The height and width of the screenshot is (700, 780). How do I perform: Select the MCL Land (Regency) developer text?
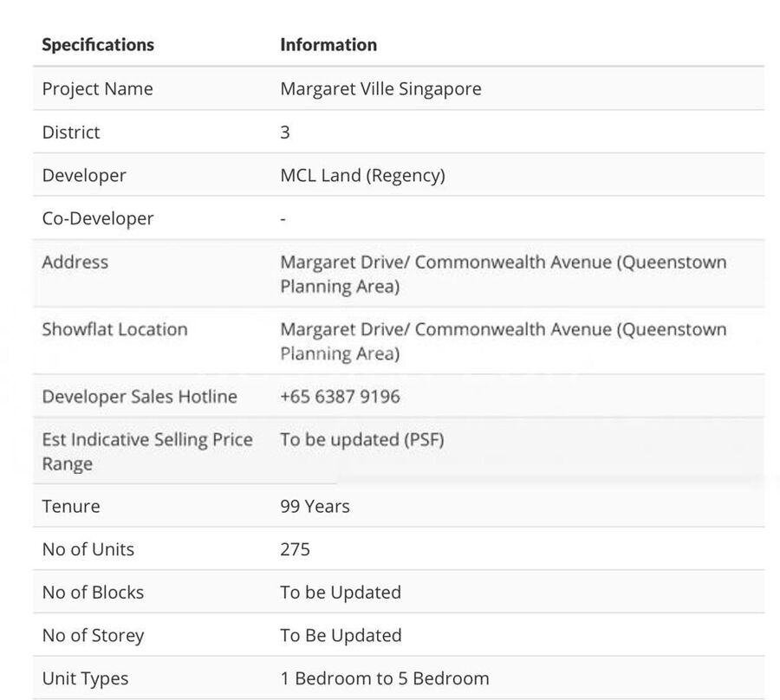(x=362, y=176)
